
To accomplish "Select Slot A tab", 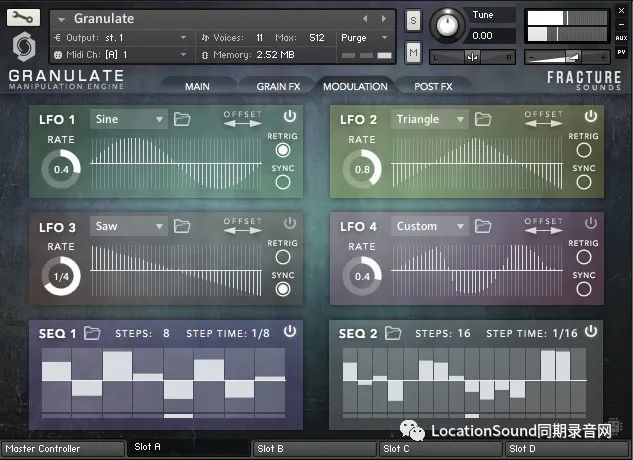I will [x=189, y=447].
